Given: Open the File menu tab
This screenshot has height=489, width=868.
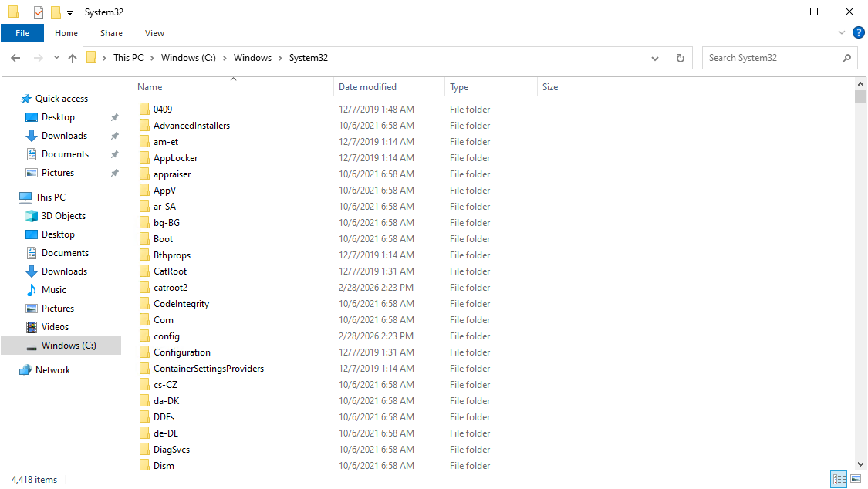Looking at the screenshot, I should coord(22,33).
